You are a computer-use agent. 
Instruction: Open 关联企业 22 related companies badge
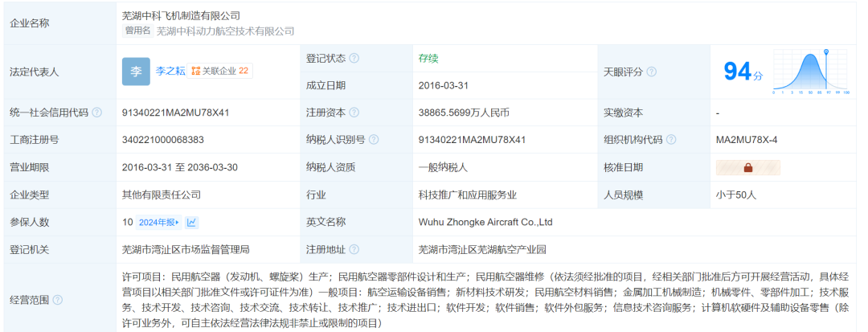pos(219,71)
